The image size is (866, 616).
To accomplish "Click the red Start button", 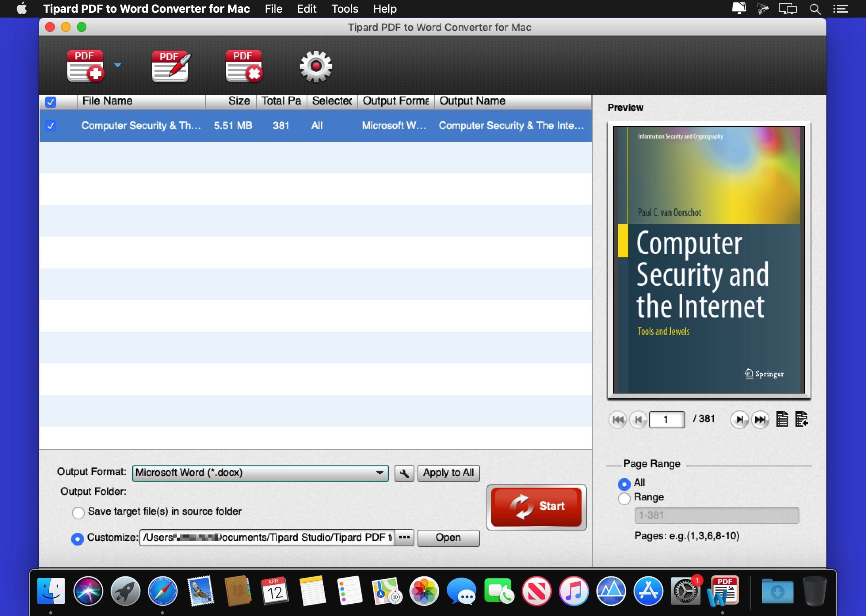I will [x=536, y=507].
